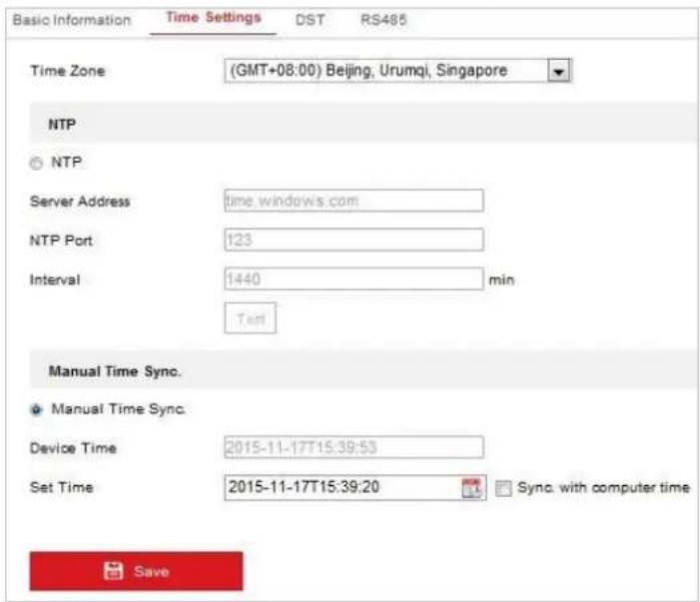Click the Interval input field
Image resolution: width=700 pixels, height=602 pixels.
(x=353, y=279)
